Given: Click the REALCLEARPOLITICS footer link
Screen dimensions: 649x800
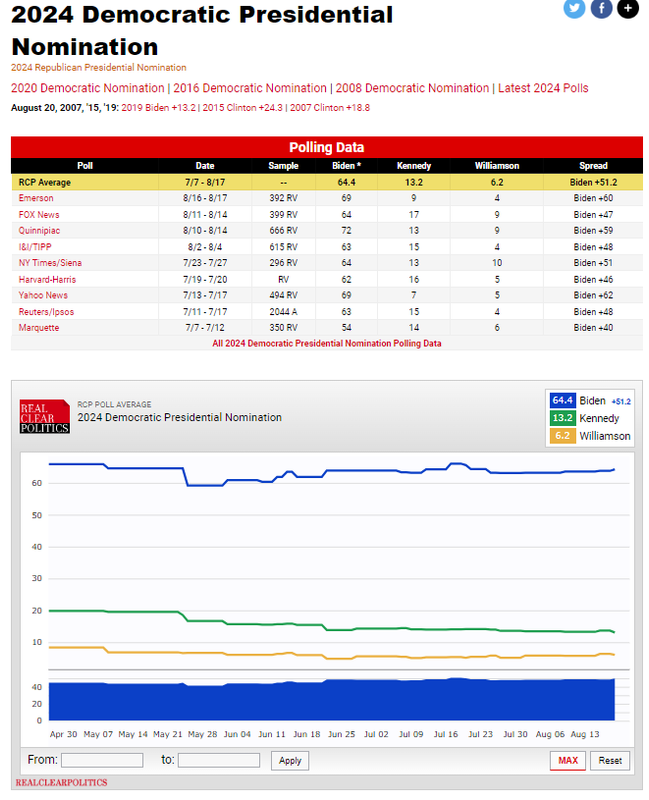Looking at the screenshot, I should click(x=61, y=783).
